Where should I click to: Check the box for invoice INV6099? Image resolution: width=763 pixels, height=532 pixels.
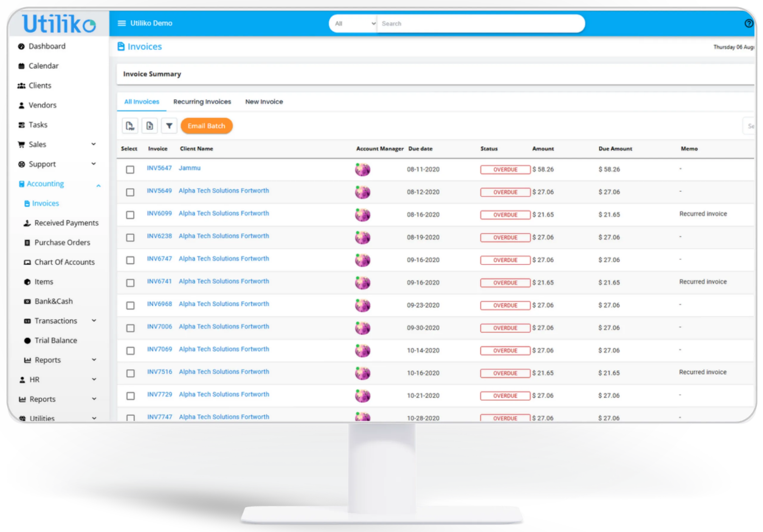click(x=130, y=215)
